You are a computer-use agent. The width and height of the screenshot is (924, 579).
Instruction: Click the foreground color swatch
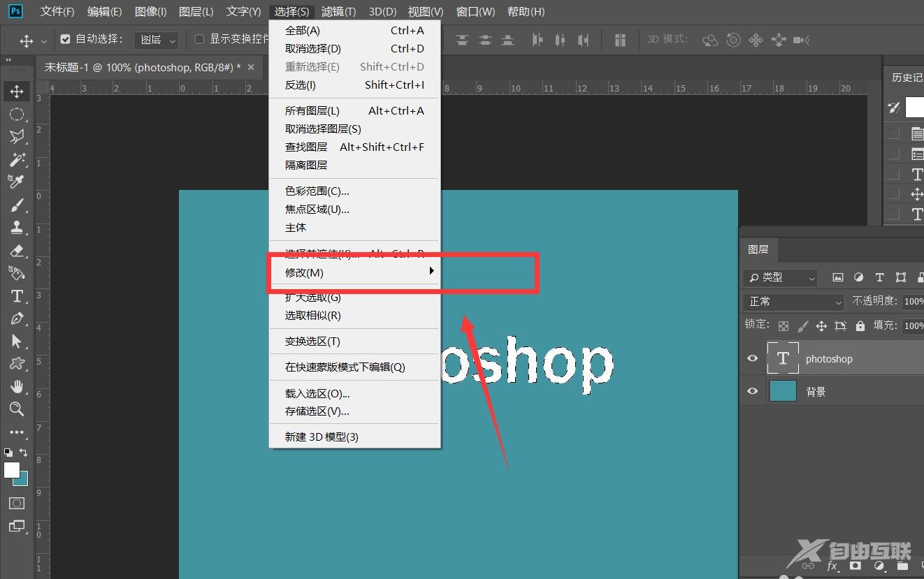tap(11, 470)
